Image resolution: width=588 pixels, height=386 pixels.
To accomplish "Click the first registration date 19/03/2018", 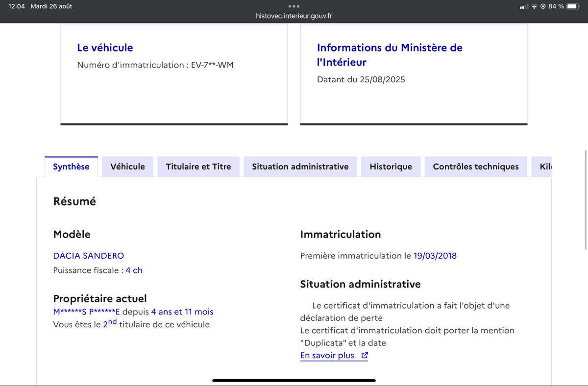I will [x=435, y=256].
